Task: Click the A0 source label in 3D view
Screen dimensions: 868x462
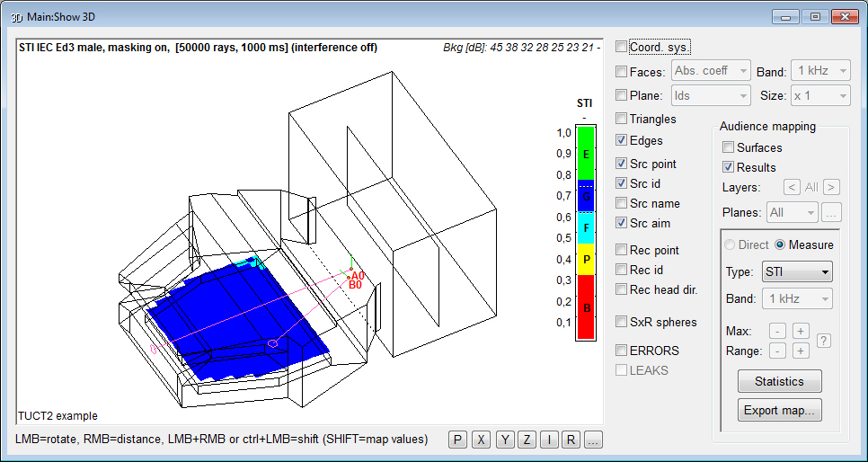Action: tap(357, 275)
